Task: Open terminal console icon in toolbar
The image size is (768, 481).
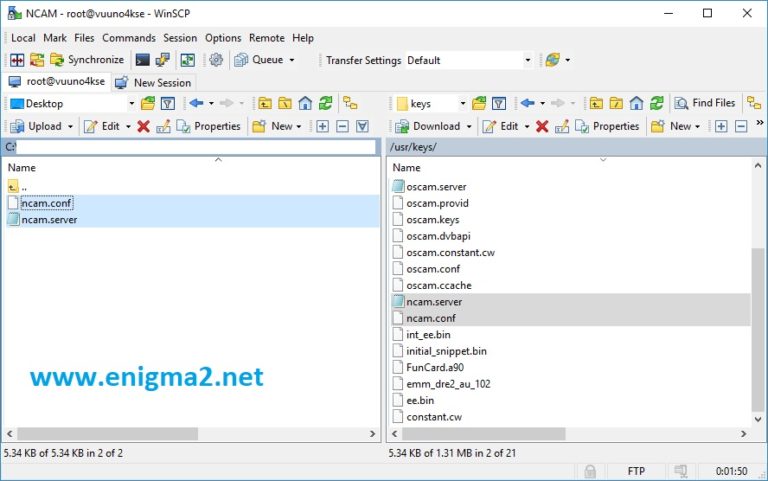Action: (143, 60)
